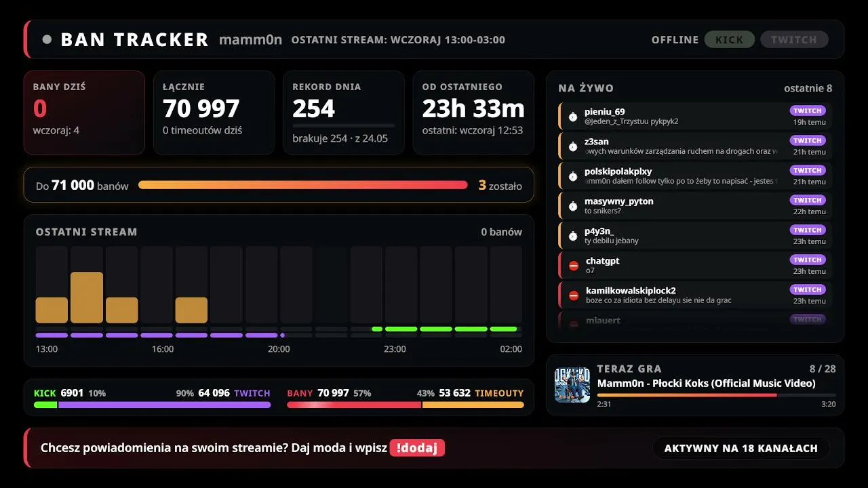Click the red ban icon beside chatgpt
Viewport: 868px width, 488px height.
tap(574, 266)
